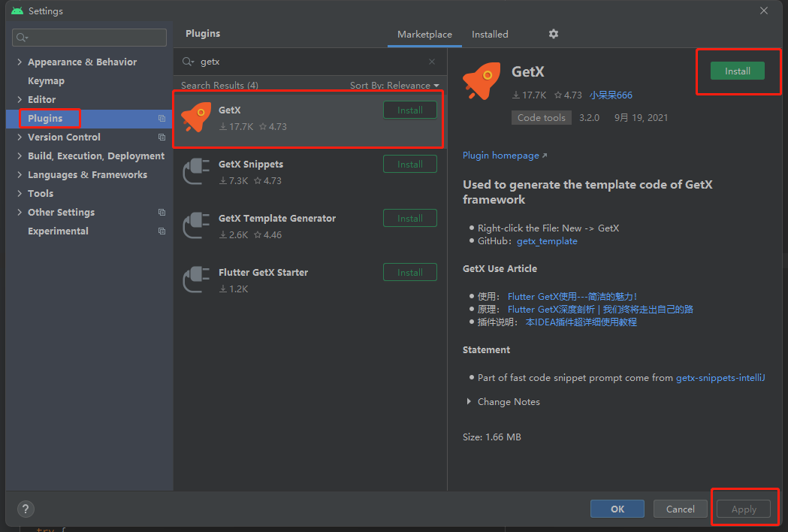This screenshot has height=532, width=788.
Task: Click the GetX rocket icon in results list
Action: pyautogui.click(x=196, y=117)
